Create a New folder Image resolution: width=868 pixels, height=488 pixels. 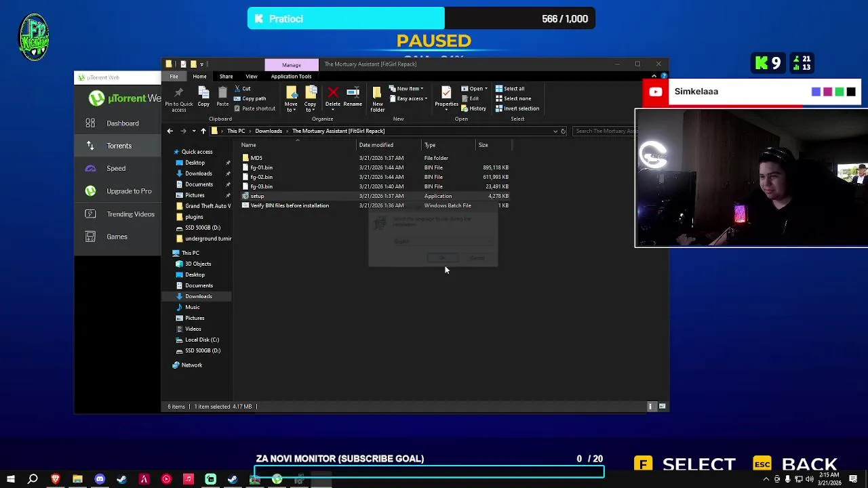[378, 99]
